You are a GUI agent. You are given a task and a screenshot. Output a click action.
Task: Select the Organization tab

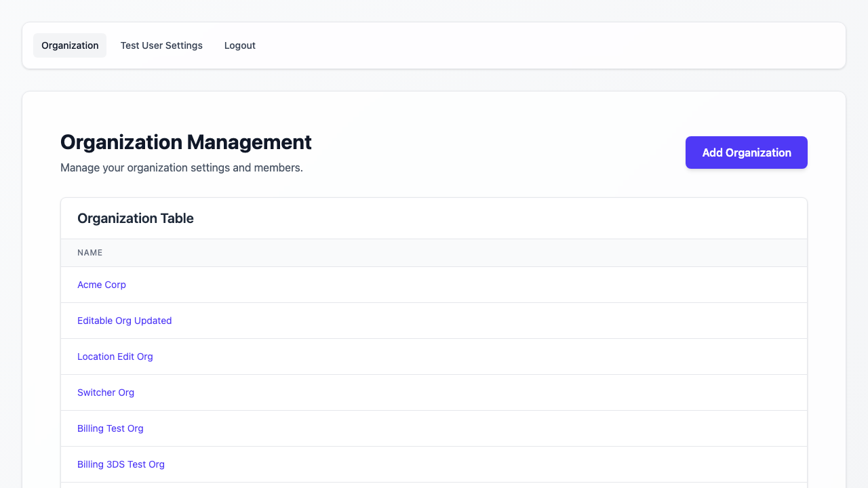pos(70,45)
